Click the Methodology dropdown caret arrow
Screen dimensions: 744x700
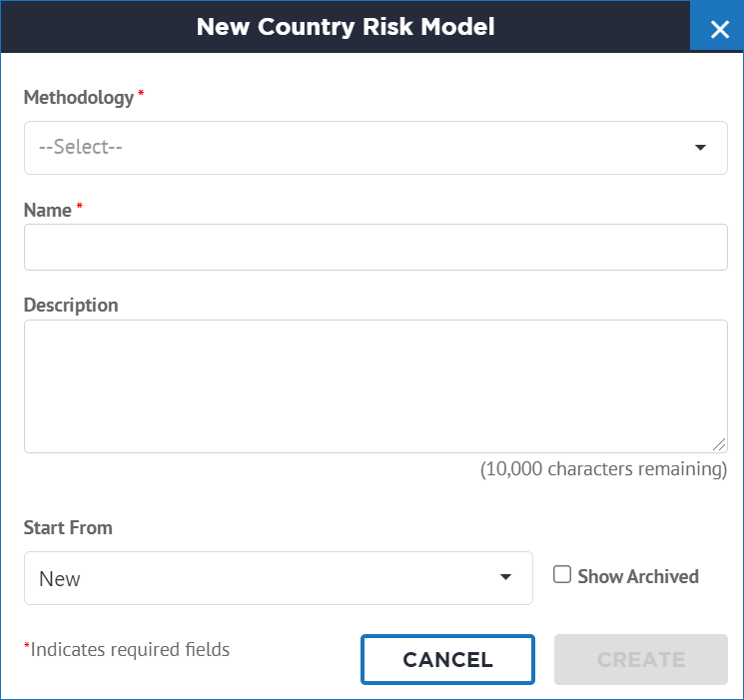[x=700, y=148]
